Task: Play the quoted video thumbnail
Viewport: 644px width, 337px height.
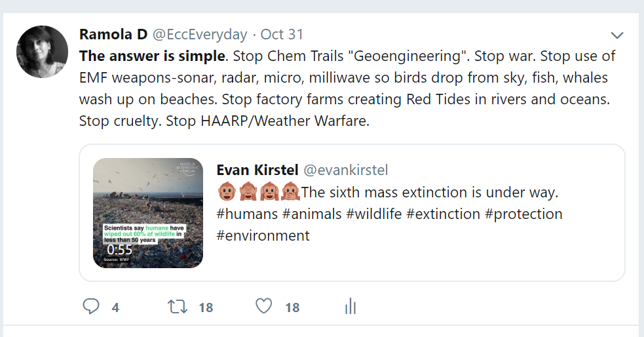Action: click(148, 213)
